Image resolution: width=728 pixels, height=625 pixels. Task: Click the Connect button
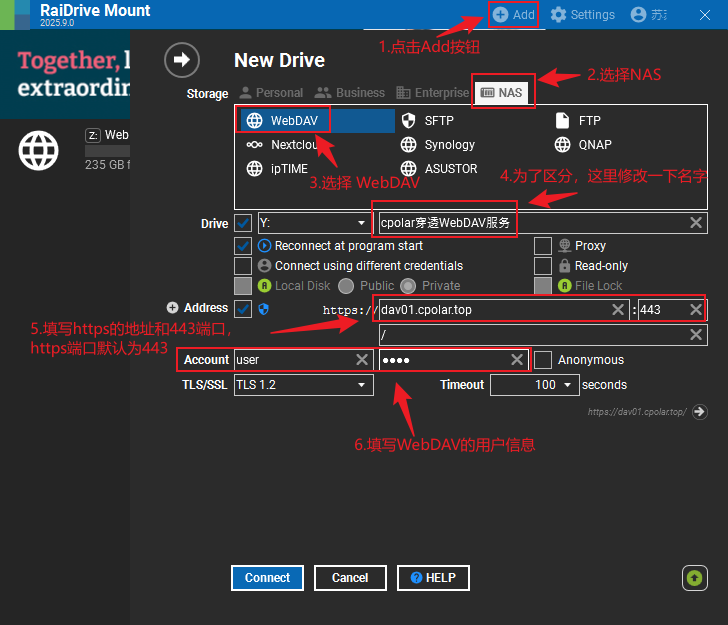(267, 578)
